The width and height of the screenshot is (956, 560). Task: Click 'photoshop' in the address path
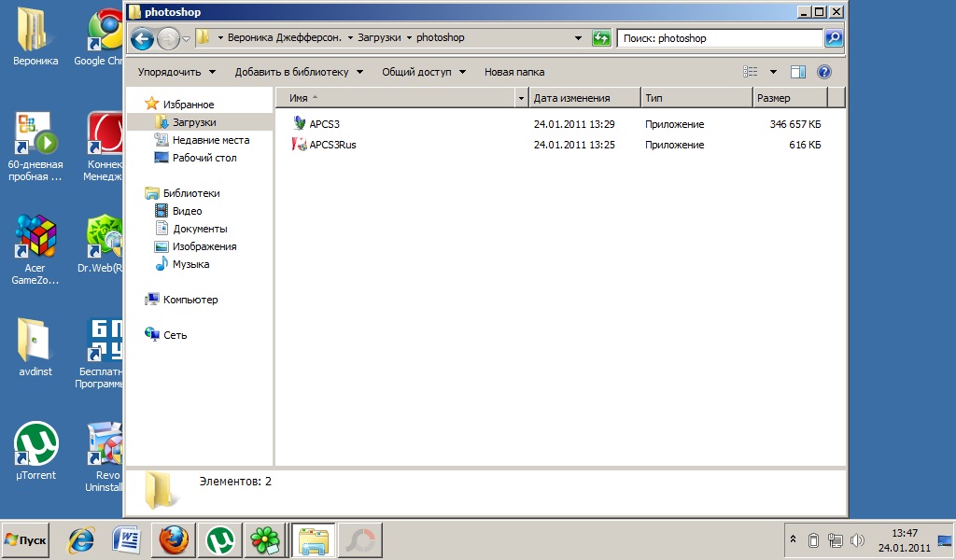[441, 37]
